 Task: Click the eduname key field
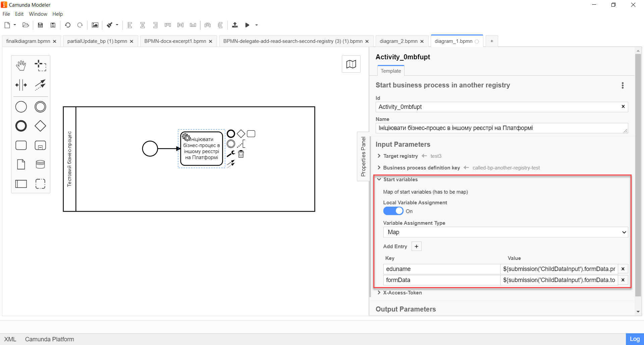442,269
